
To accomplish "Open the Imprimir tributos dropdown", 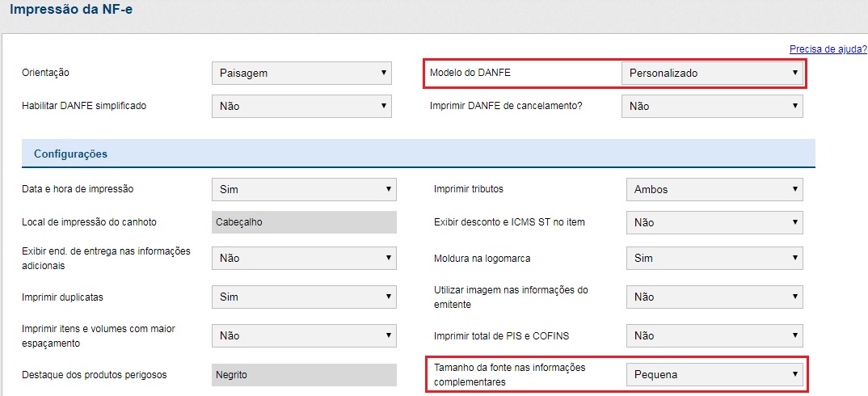I will 714,190.
